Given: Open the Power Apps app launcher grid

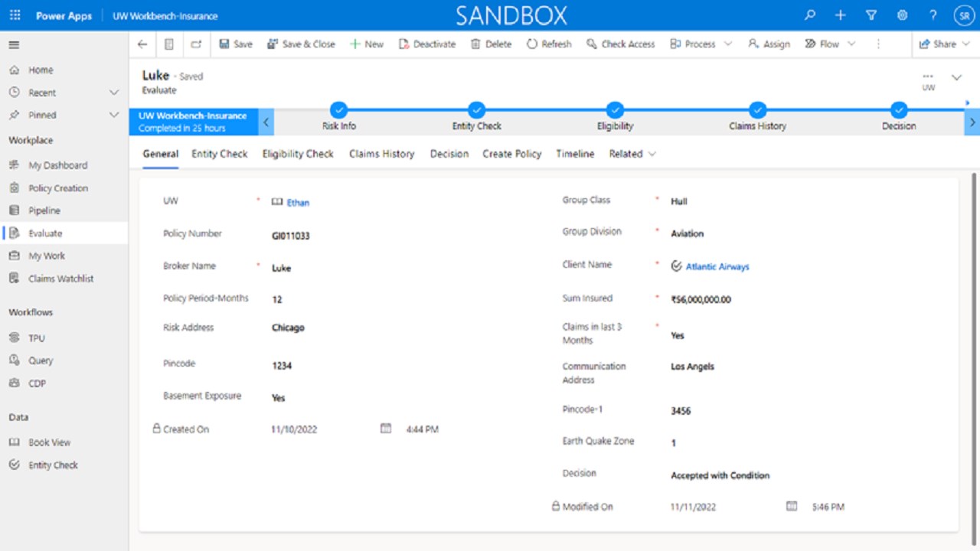Looking at the screenshot, I should pyautogui.click(x=15, y=15).
